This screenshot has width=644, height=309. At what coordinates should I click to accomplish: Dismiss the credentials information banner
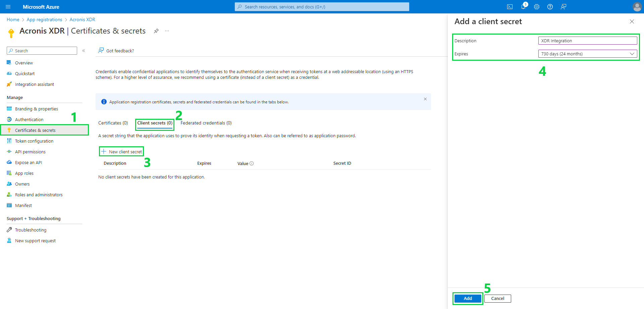(425, 99)
